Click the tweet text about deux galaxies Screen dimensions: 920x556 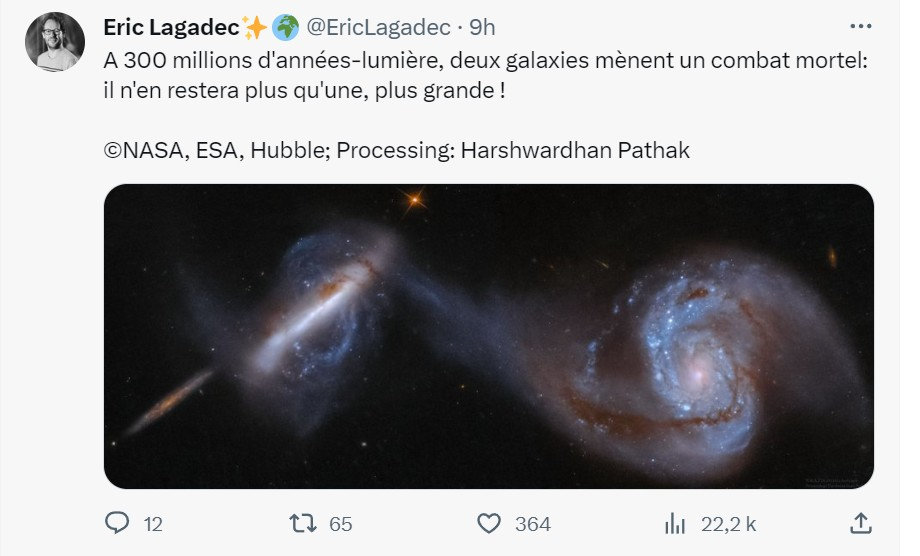485,76
